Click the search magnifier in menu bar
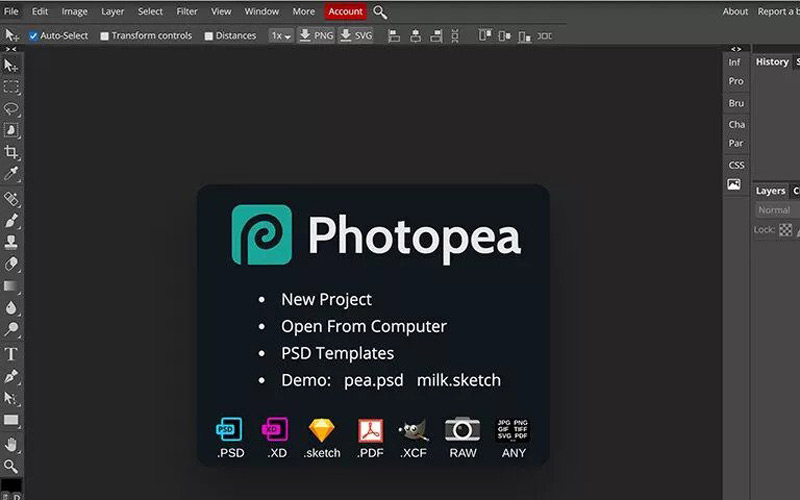800x500 pixels. pos(380,12)
